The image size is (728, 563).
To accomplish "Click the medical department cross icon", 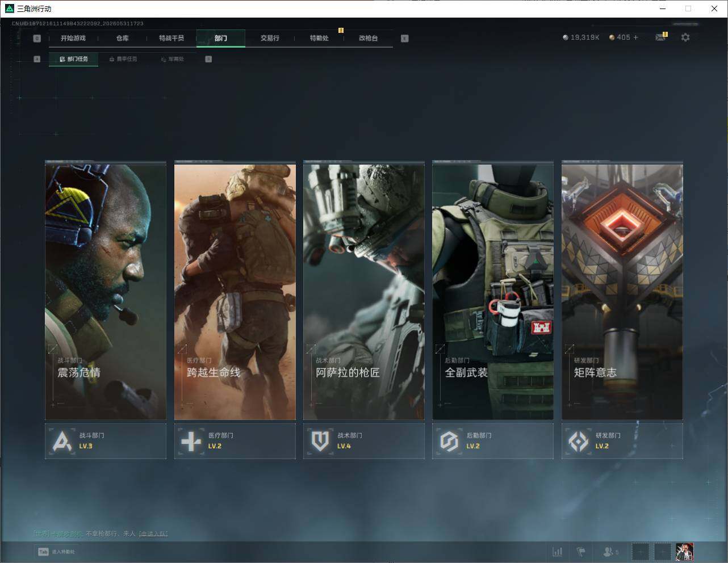I will 191,441.
